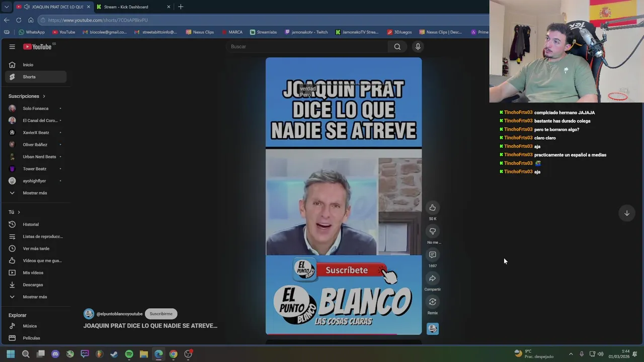Open the jamonakotv - Twitch bookmark
The height and width of the screenshot is (362, 644).
[306, 32]
